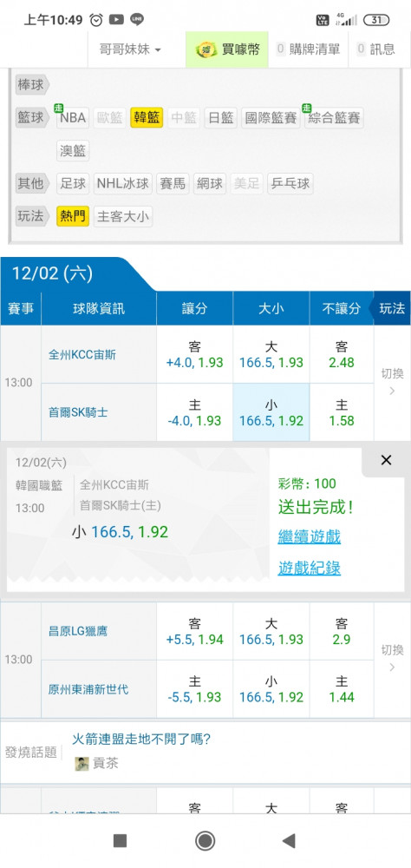The width and height of the screenshot is (411, 868).
Task: Open 遊戲紀錄 link
Action: (310, 568)
